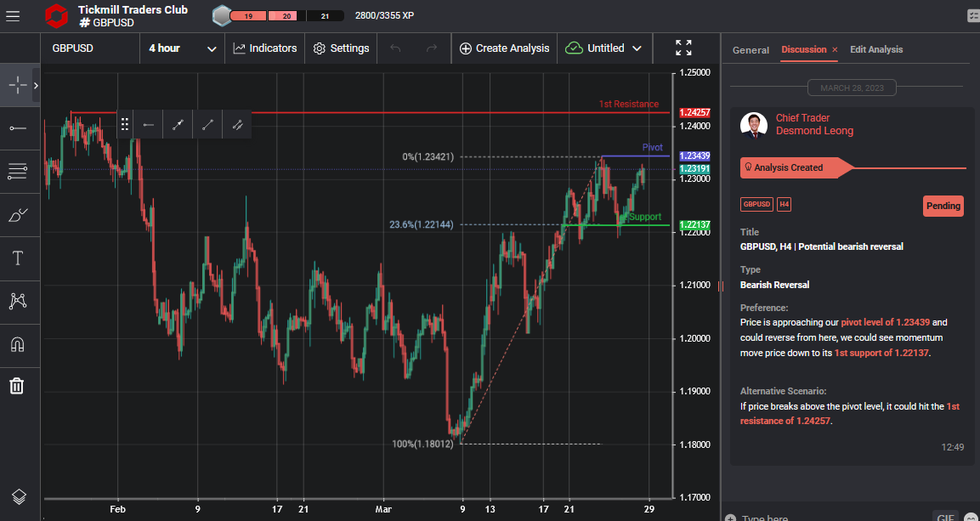Open the Indicators menu

[265, 48]
